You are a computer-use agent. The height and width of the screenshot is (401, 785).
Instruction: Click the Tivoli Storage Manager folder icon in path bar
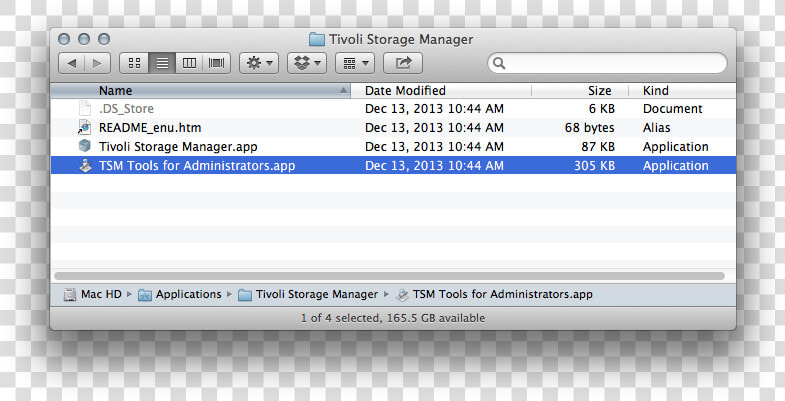[245, 295]
